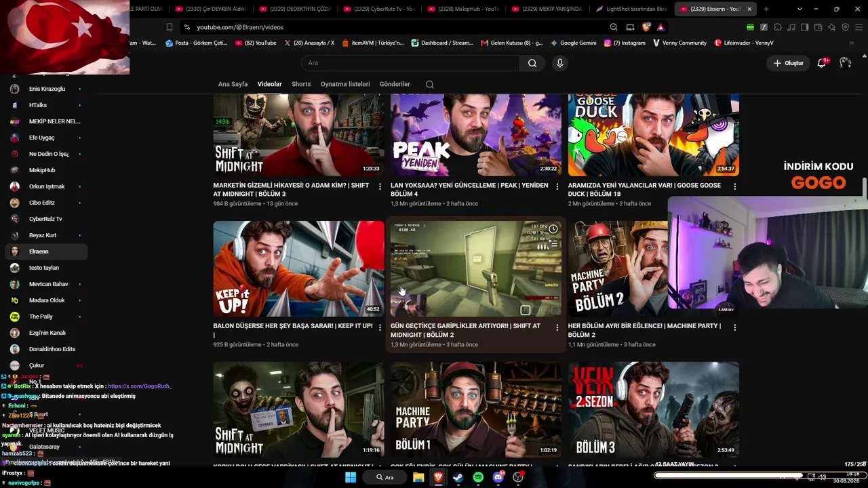Search within the Elraenn channel videos
This screenshot has width=868, height=488.
430,85
